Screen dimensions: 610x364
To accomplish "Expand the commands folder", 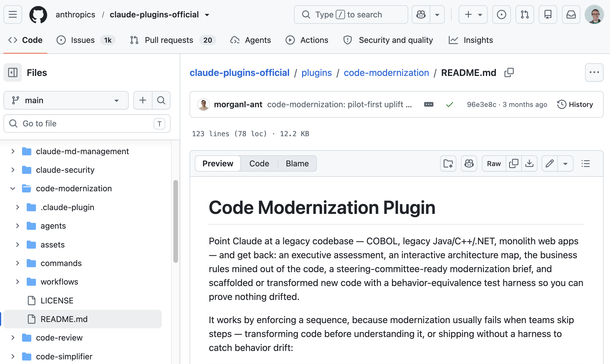I will [x=17, y=263].
